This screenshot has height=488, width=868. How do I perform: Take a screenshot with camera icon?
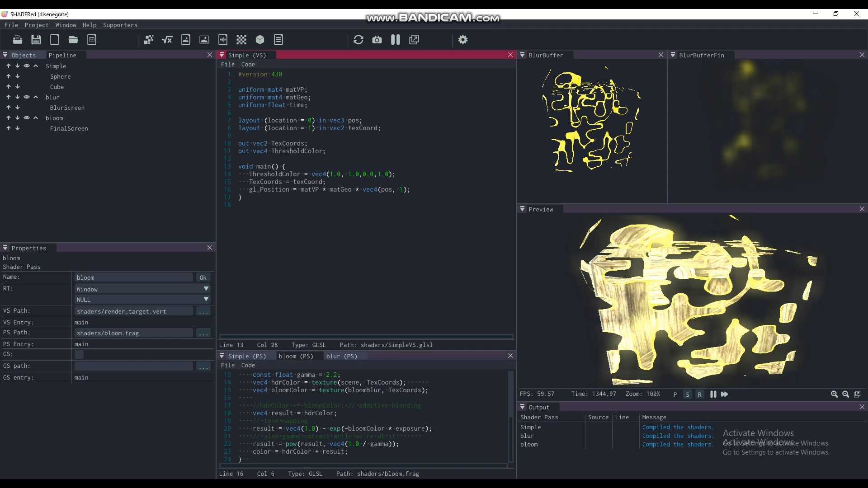[x=377, y=40]
